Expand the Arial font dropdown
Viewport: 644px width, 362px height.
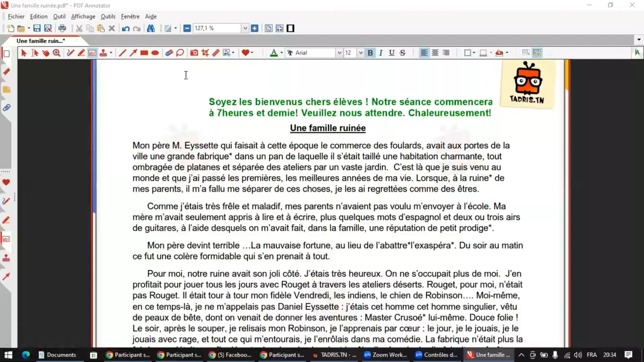pos(339,53)
